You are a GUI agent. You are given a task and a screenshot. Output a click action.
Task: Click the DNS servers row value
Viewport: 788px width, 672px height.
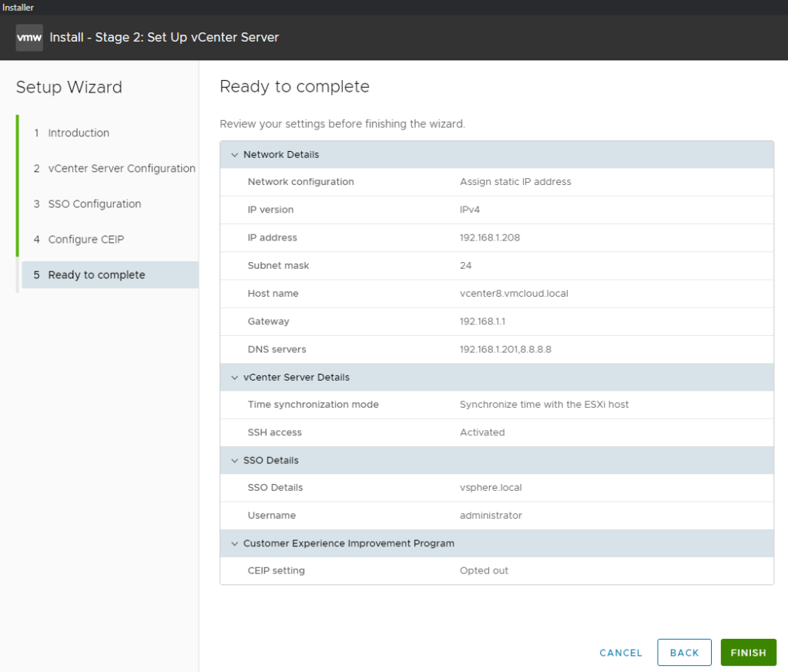[505, 350]
